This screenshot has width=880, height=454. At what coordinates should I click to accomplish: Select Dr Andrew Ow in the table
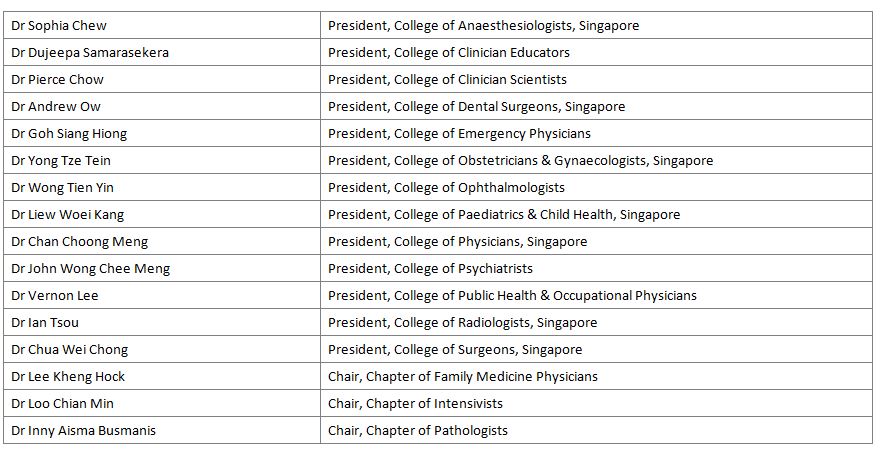(x=56, y=106)
